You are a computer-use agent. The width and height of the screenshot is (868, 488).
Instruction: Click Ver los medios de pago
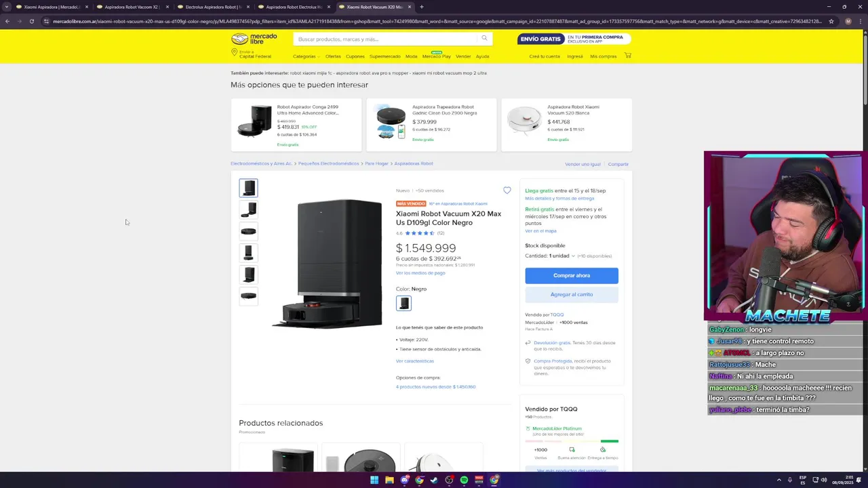tap(420, 273)
